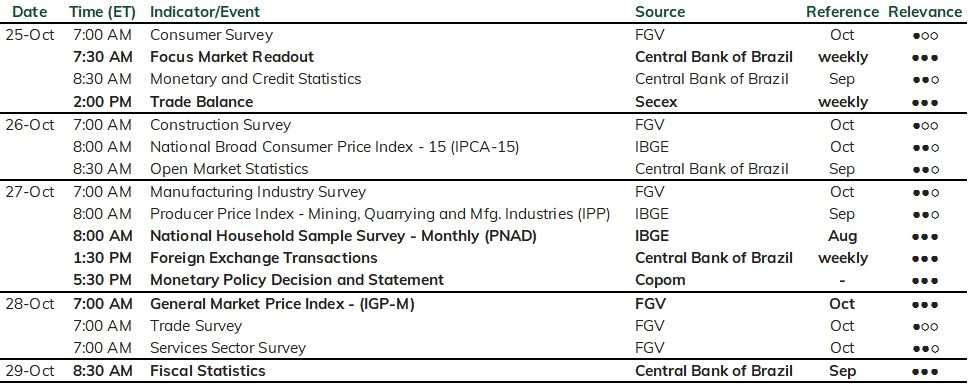Click the relevance dots for Copom decision row
This screenshot has width=968, height=384.
[x=925, y=281]
